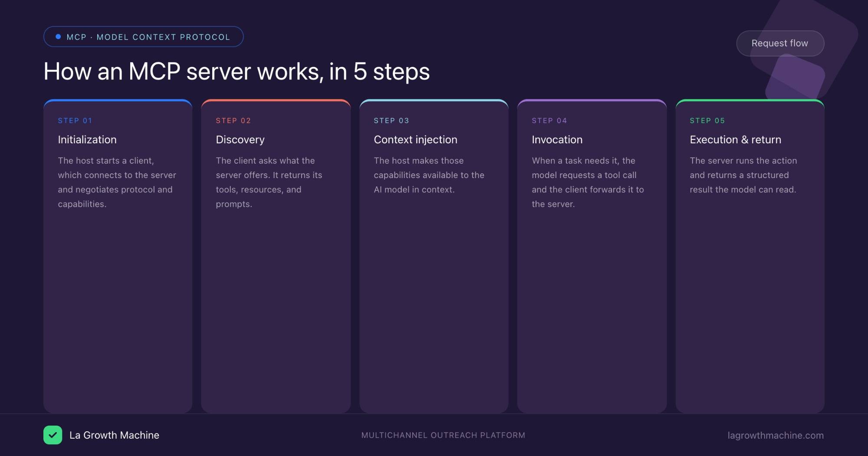Select the Discovery card title

click(240, 139)
